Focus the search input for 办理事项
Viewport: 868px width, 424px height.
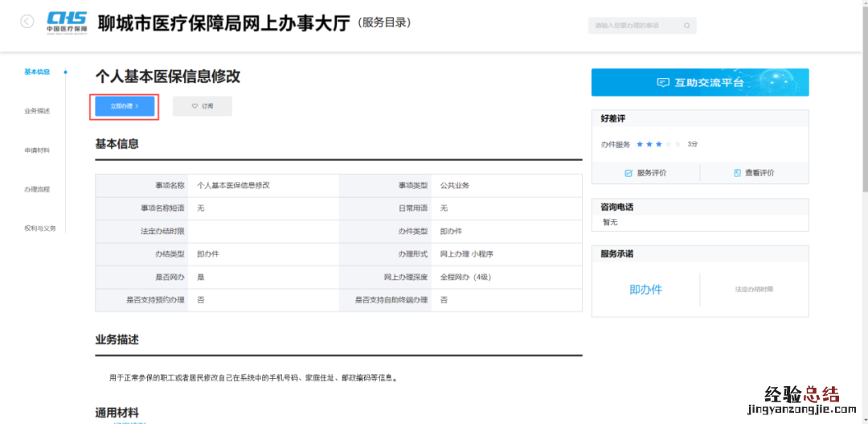(635, 26)
